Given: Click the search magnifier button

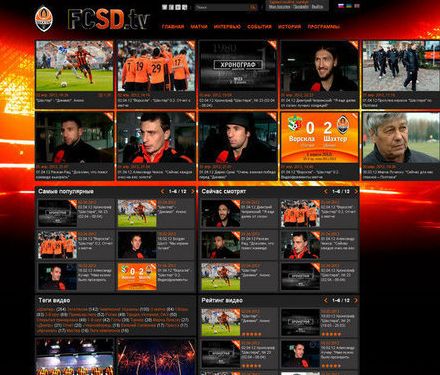Looking at the screenshot, I should (253, 7).
